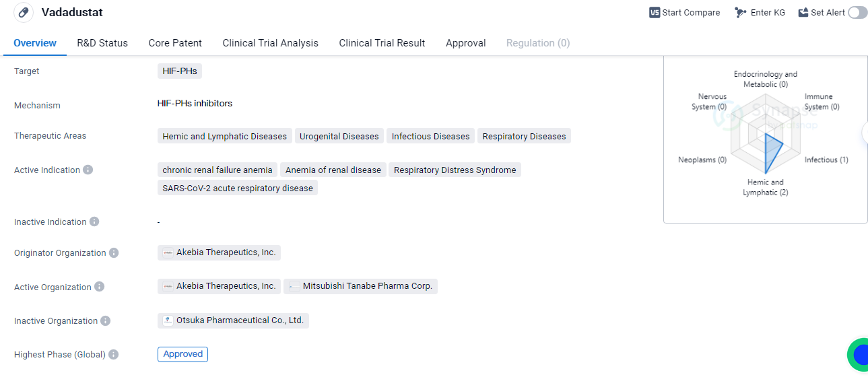This screenshot has height=377, width=868.
Task: Switch to the R&D Status tab
Action: [x=102, y=43]
